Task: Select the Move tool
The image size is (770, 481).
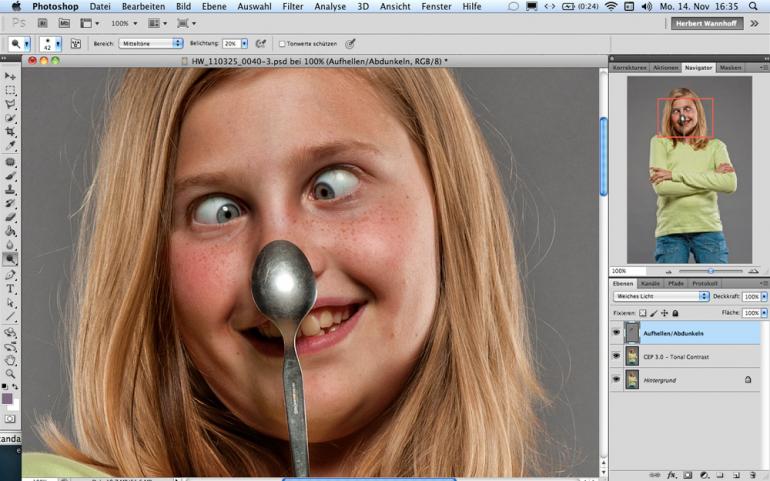Action: 10,76
